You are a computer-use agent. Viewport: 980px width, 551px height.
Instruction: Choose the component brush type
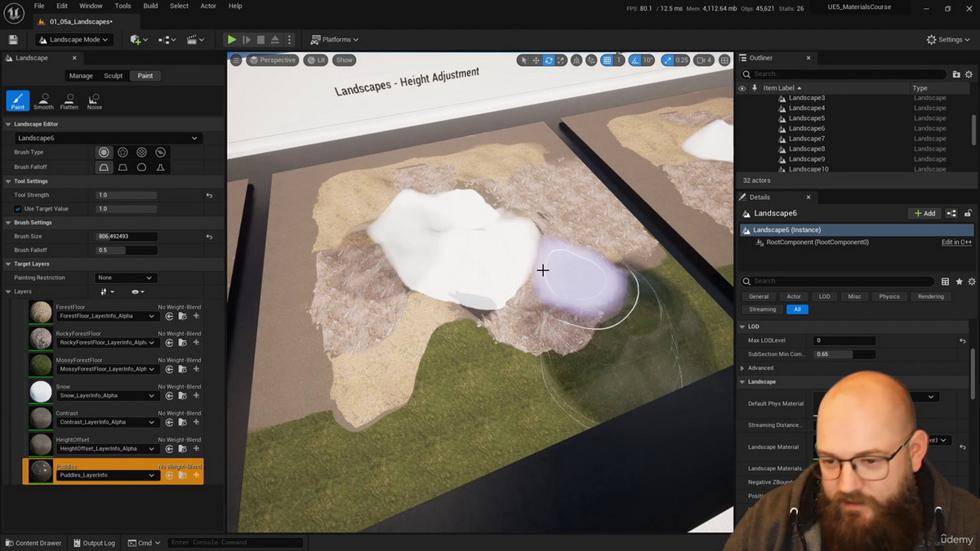click(x=160, y=153)
